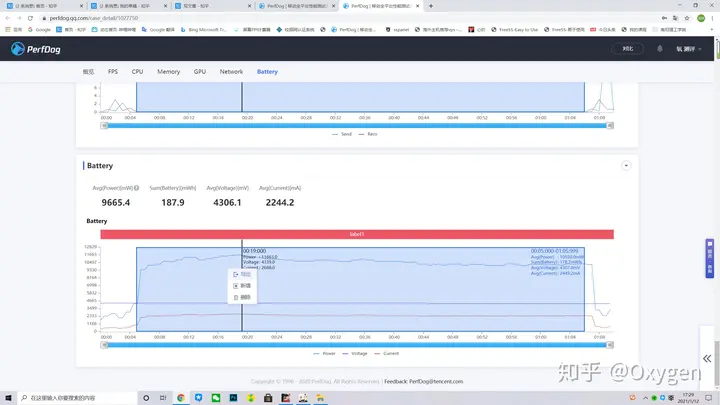
Task: Open Task View on the taskbar
Action: (163, 398)
